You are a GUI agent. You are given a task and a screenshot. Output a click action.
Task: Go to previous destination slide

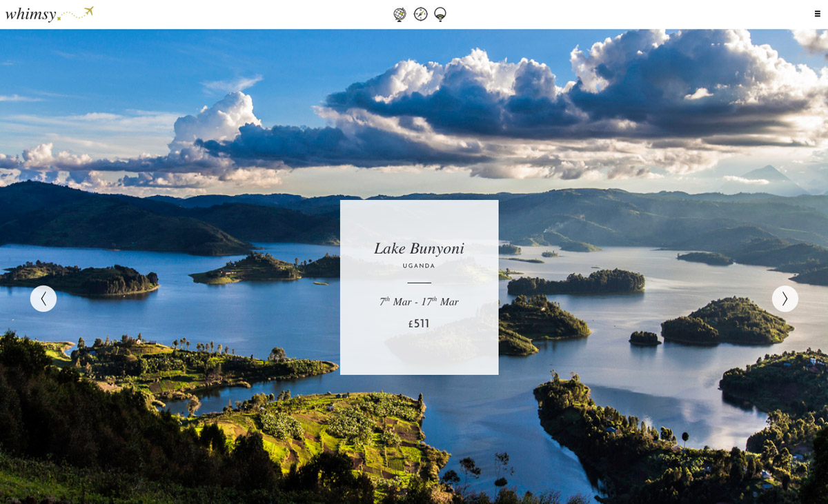[x=43, y=299]
